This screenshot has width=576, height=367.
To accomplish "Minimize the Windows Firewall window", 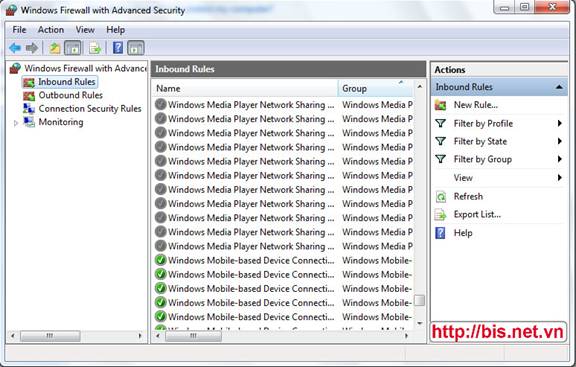I will [505, 7].
